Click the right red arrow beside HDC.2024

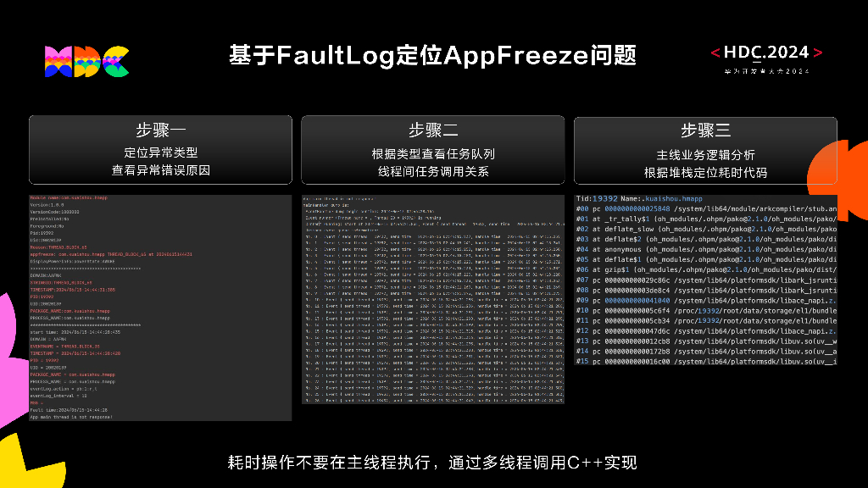click(816, 51)
